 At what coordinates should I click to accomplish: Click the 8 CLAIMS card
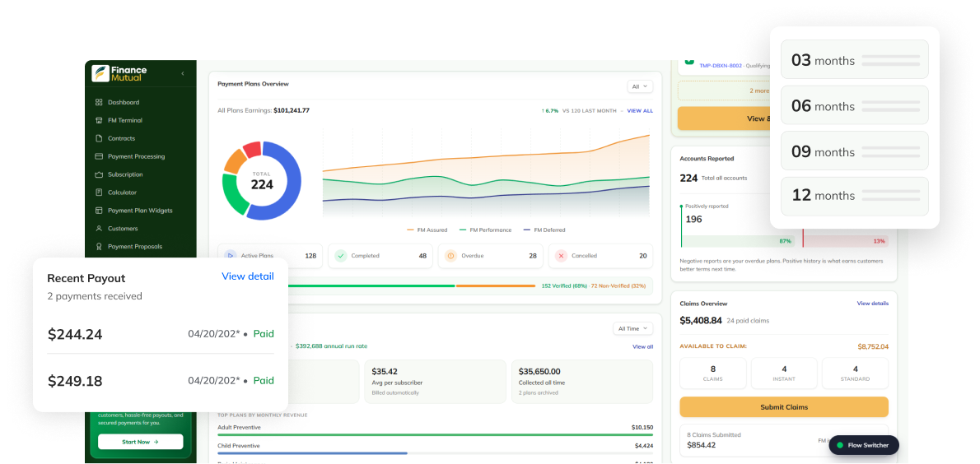(x=712, y=373)
